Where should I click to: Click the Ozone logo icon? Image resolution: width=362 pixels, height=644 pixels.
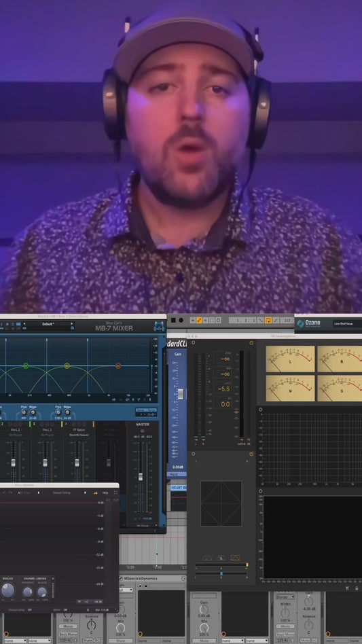[300, 323]
